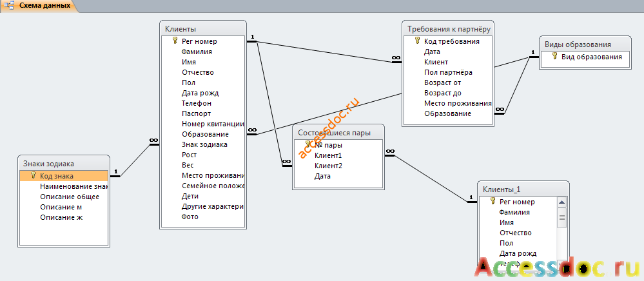This screenshot has width=644, height=281.
Task: Click the key icon beside № пары
Action: click(x=307, y=144)
